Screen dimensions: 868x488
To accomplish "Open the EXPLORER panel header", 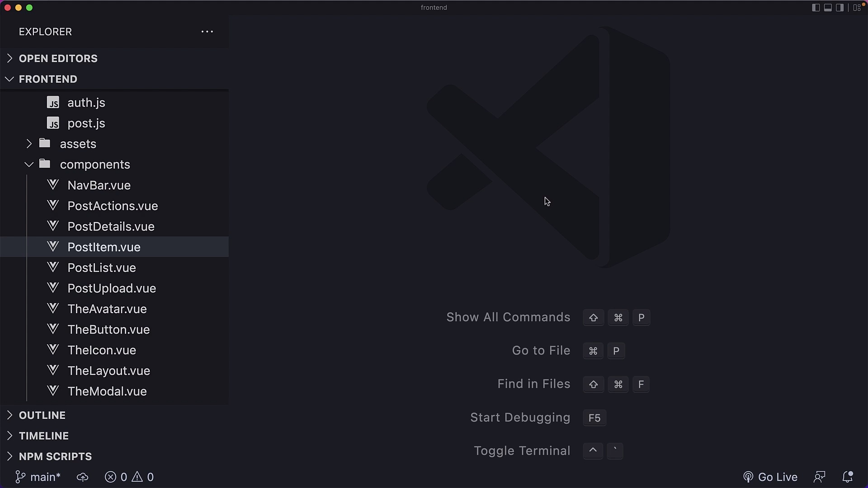I will [x=45, y=32].
